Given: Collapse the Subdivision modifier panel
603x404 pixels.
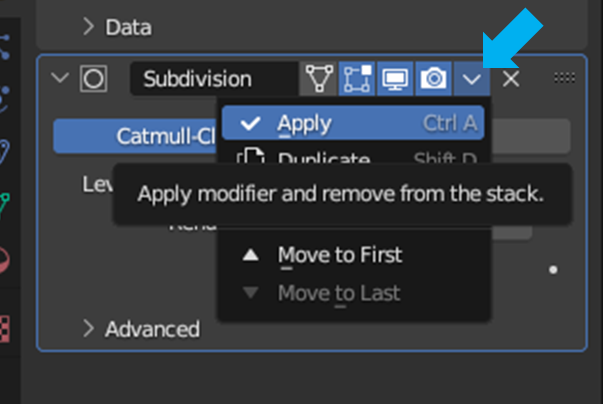Looking at the screenshot, I should (60, 78).
